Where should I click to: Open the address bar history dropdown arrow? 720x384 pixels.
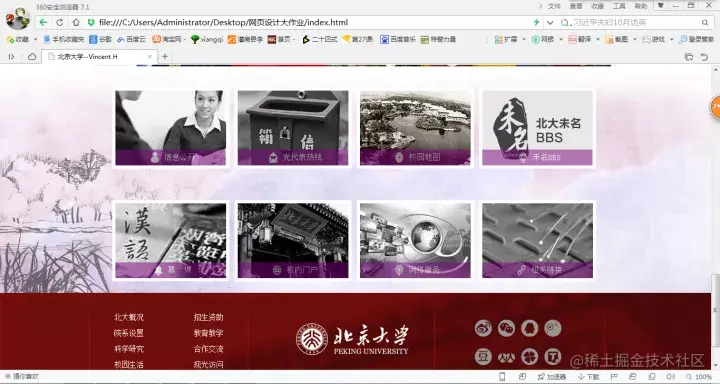pyautogui.click(x=550, y=23)
